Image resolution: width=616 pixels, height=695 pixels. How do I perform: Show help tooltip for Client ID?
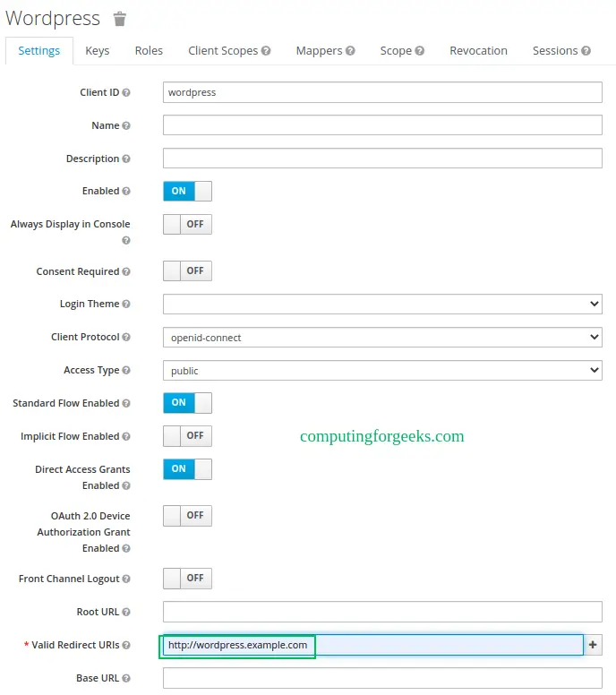pos(126,92)
